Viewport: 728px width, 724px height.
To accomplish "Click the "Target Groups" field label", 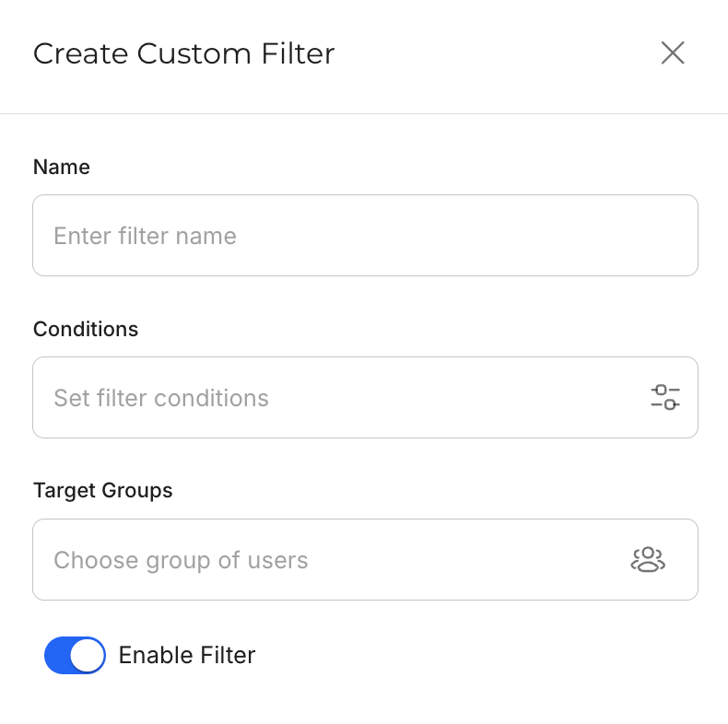I will (x=102, y=491).
